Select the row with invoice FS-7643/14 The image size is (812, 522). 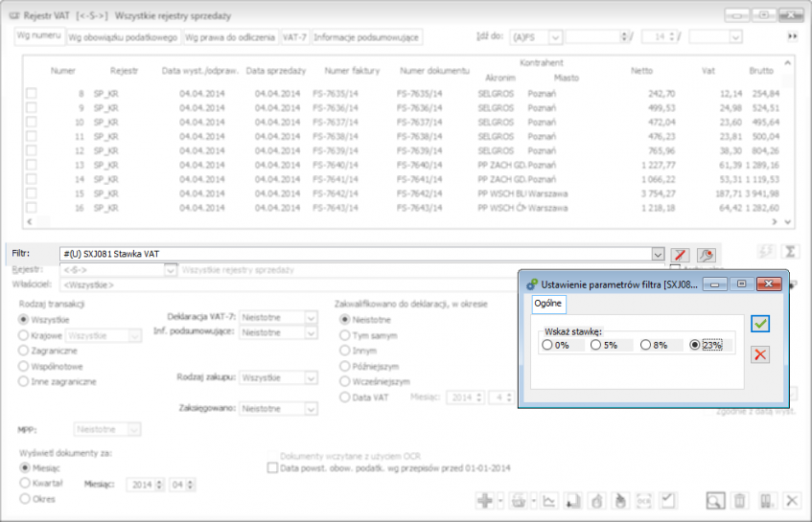tap(404, 208)
